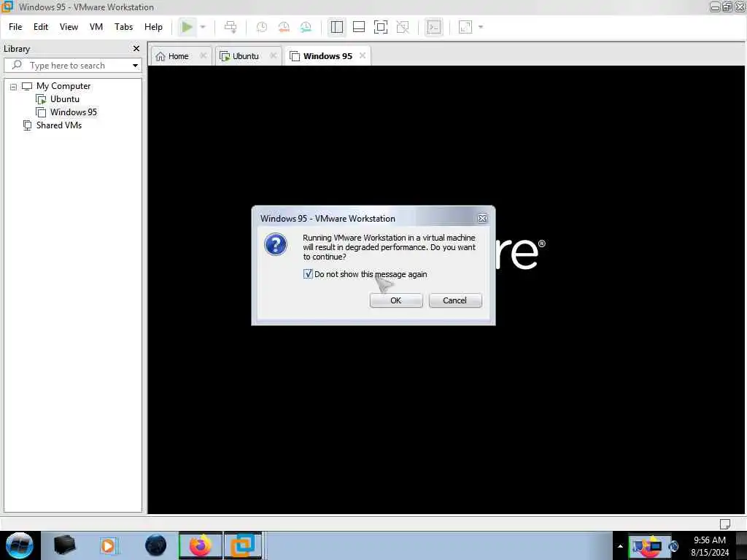Open the File menu
The image size is (747, 560).
15,27
